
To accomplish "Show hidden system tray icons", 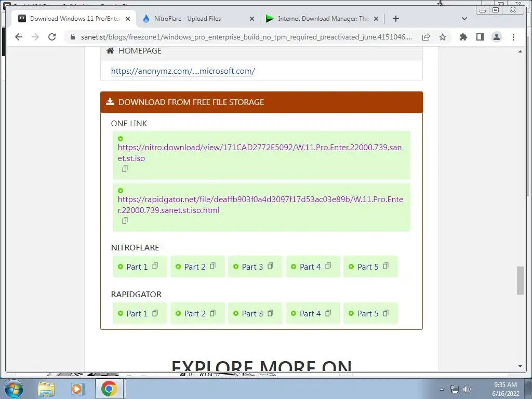I will point(442,389).
